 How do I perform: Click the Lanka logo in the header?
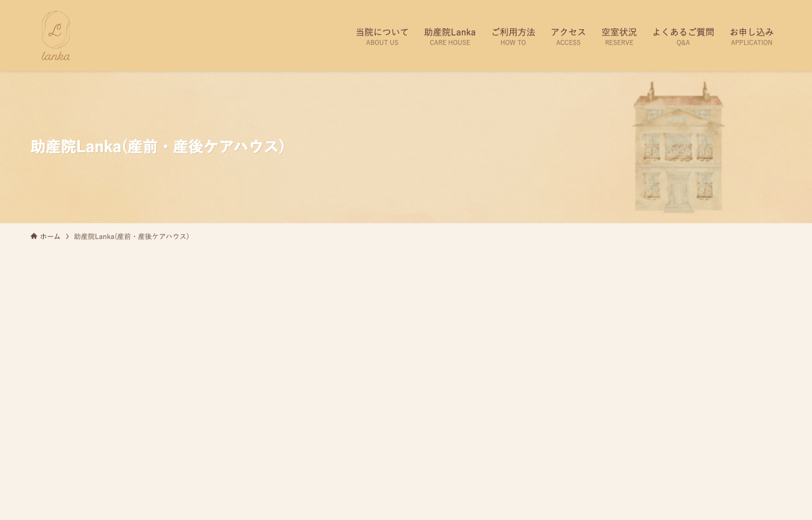56,36
